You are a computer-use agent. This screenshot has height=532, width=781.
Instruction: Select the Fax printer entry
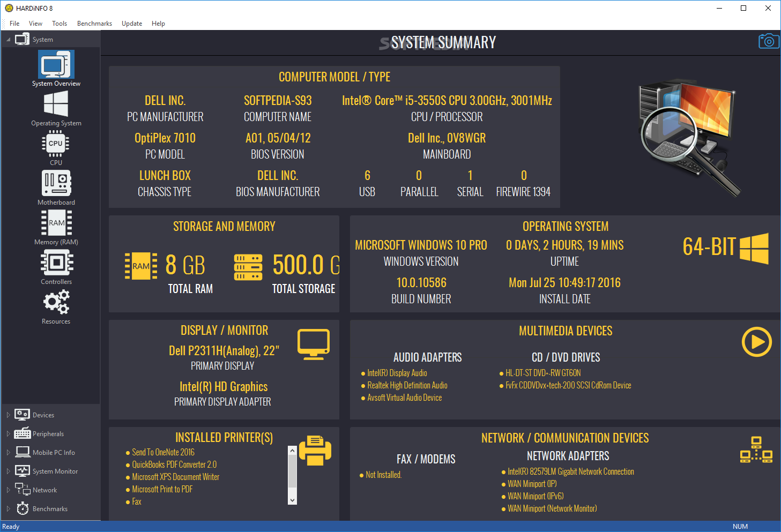pos(137,501)
